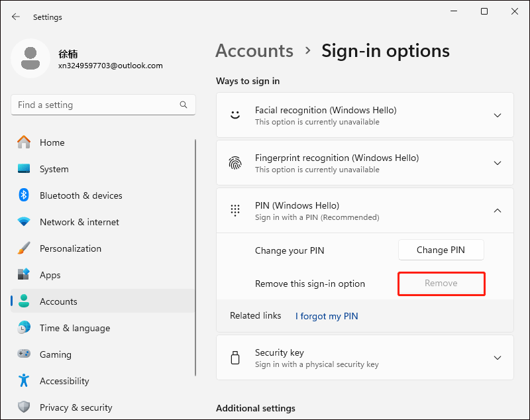
Task: Click the Personalization paintbrush icon
Action: click(24, 248)
